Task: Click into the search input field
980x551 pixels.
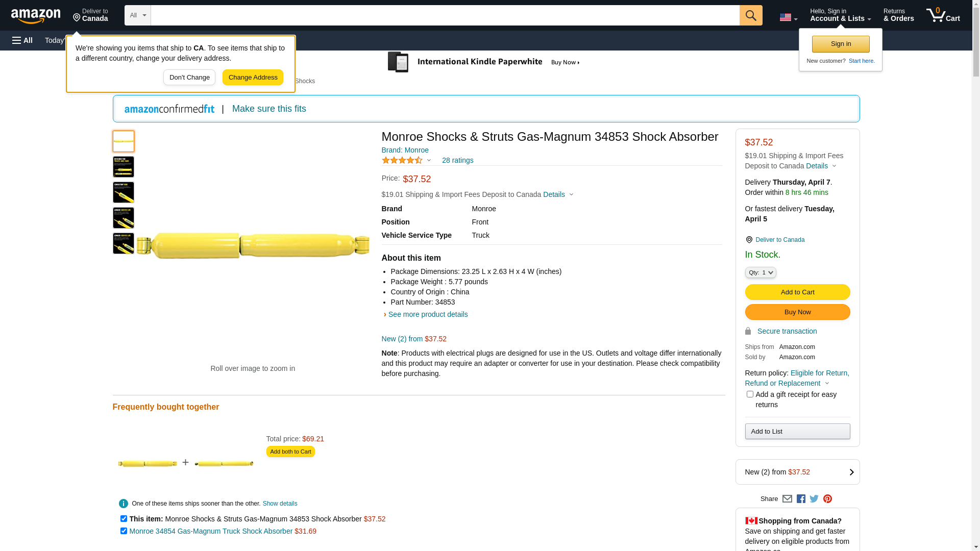Action: (x=445, y=15)
